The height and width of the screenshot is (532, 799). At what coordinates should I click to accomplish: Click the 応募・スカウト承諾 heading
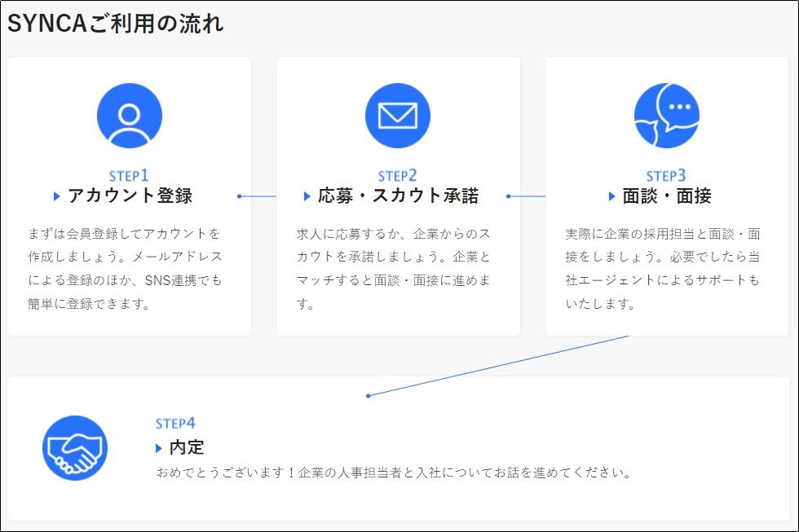(399, 196)
